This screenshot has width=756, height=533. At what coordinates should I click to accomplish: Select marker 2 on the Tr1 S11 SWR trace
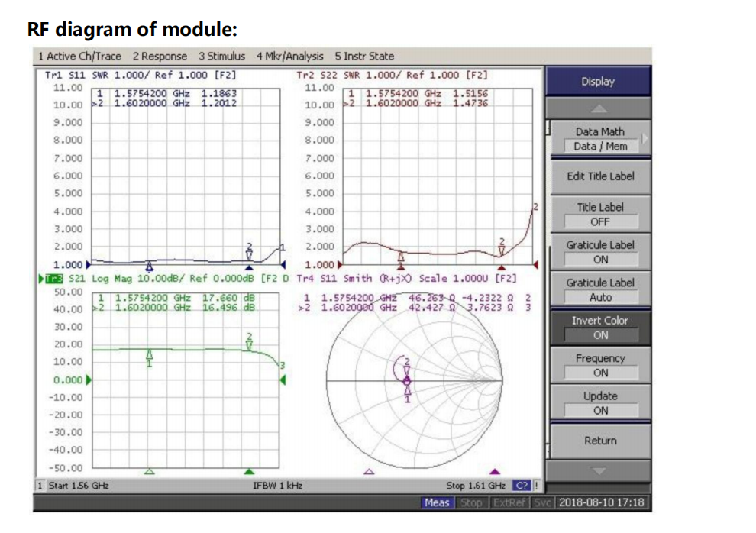click(x=249, y=253)
